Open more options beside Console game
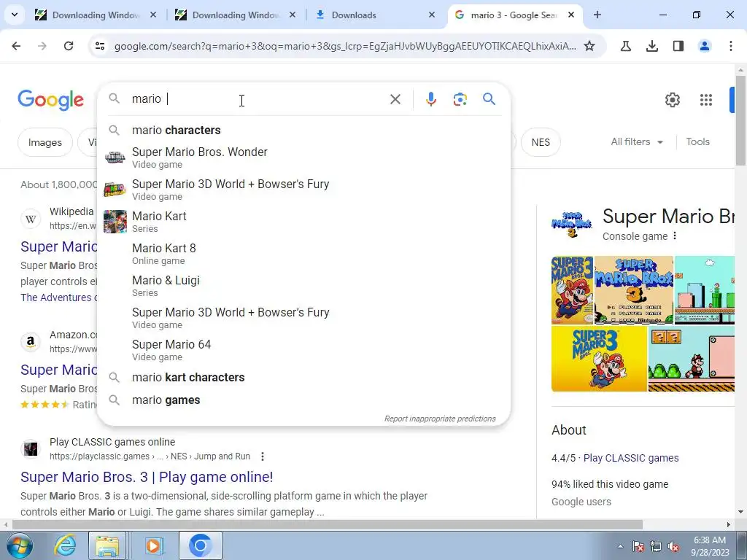 675,236
